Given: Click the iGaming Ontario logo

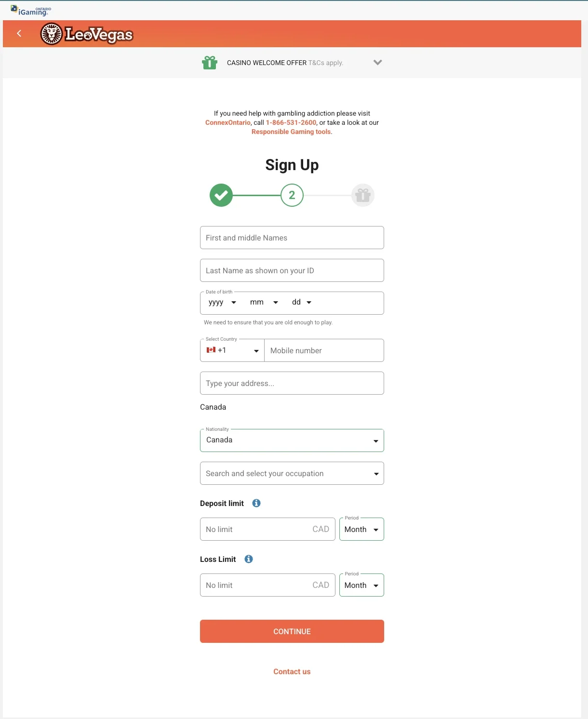Looking at the screenshot, I should (31, 11).
